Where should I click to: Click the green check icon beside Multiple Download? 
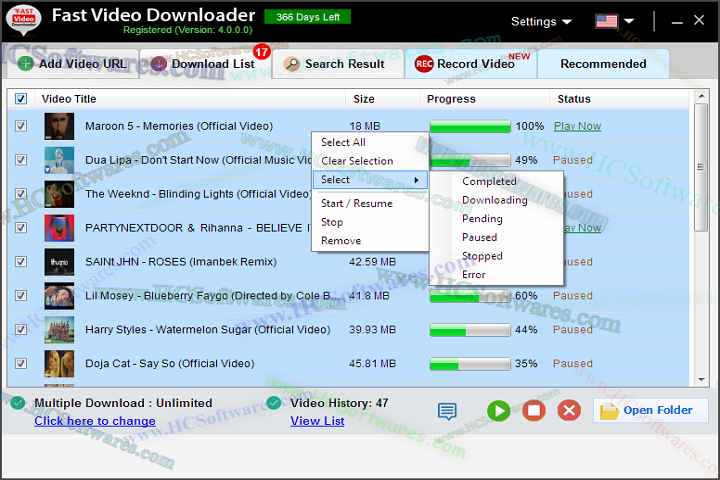click(18, 403)
